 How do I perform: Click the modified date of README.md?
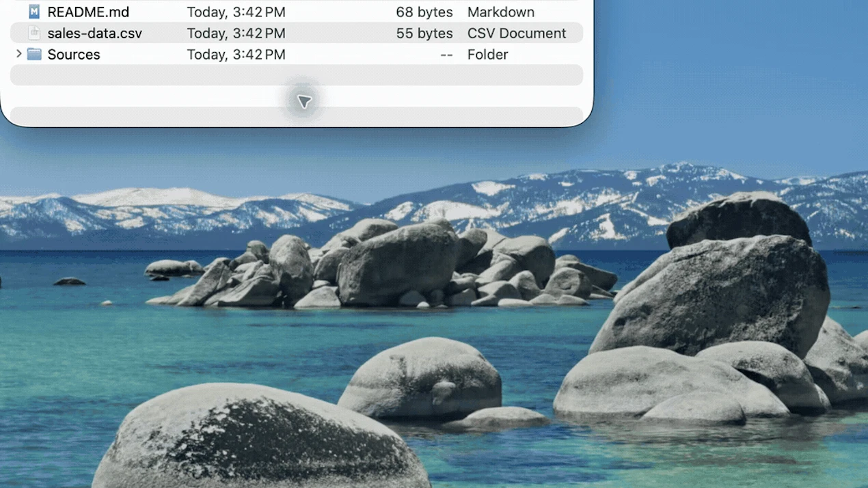click(x=236, y=12)
